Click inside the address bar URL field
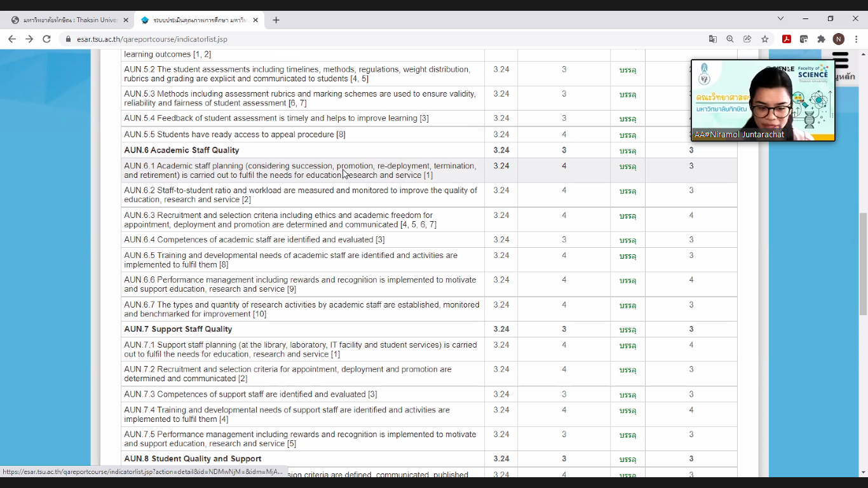The image size is (868, 488). pyautogui.click(x=191, y=38)
